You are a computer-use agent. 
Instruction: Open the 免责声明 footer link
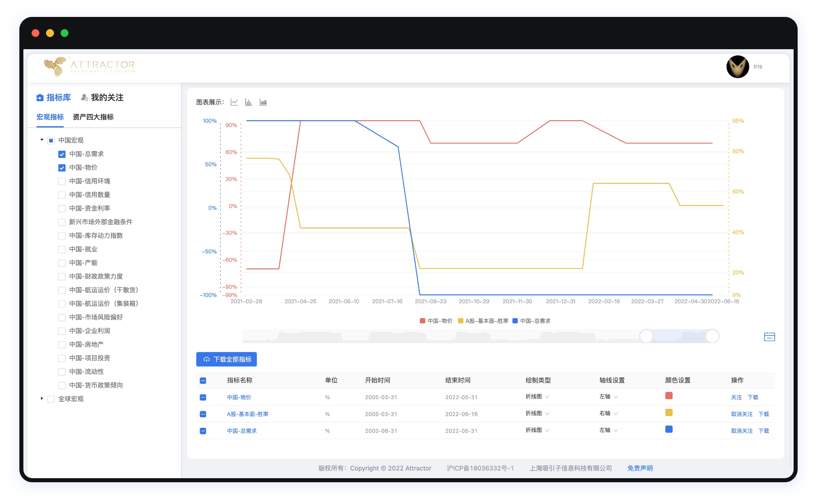point(640,468)
